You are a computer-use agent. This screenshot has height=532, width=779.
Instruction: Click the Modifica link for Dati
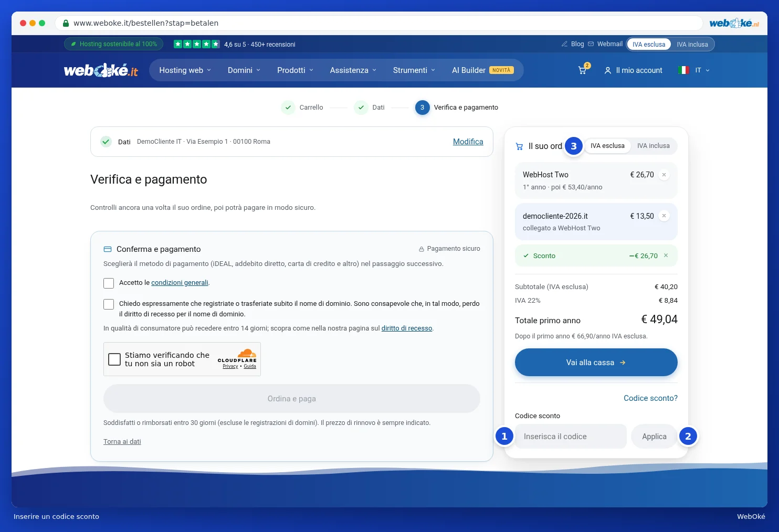point(468,142)
